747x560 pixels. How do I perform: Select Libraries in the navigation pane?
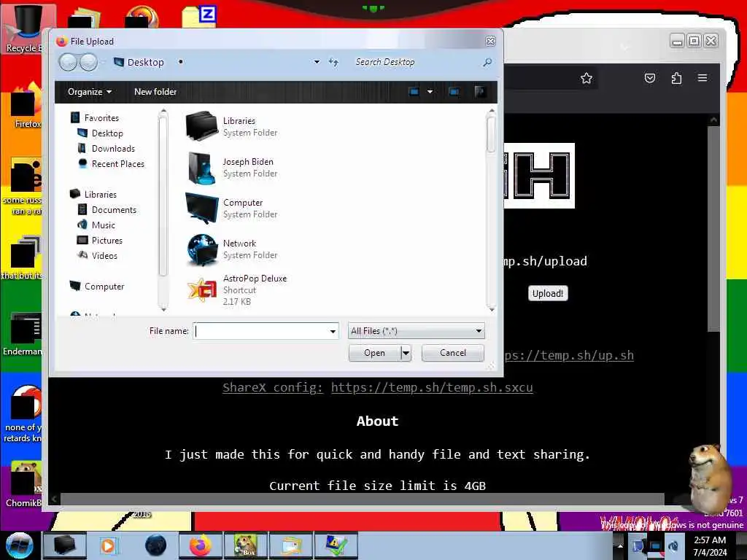[100, 194]
